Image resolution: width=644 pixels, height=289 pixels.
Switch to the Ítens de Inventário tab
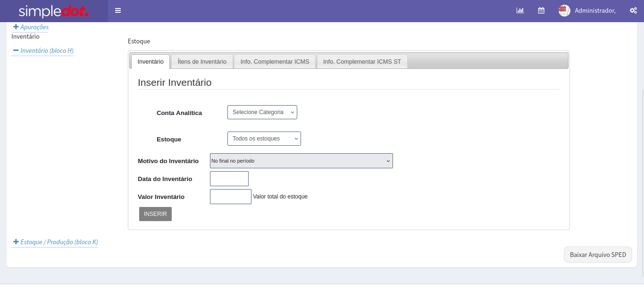202,62
